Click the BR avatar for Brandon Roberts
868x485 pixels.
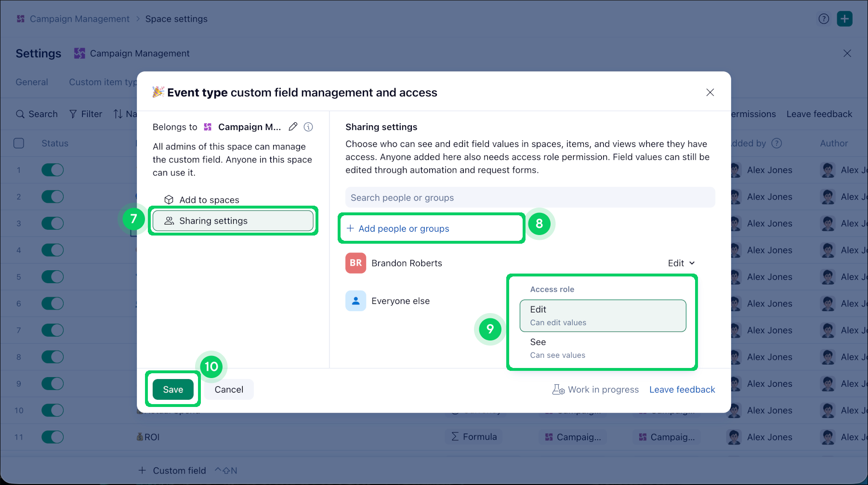click(355, 263)
